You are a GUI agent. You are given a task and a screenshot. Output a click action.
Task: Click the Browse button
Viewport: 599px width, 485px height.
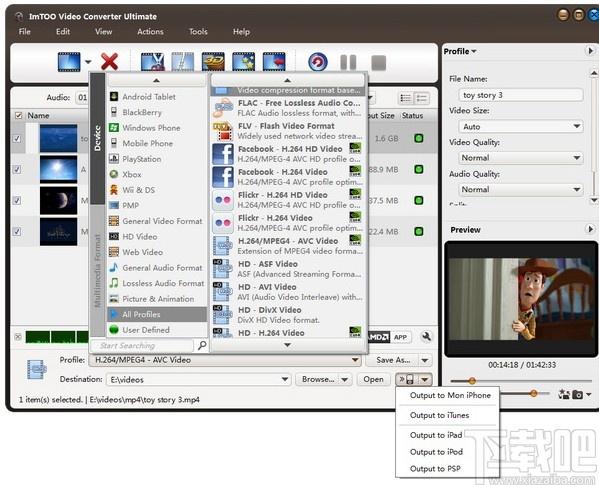317,379
